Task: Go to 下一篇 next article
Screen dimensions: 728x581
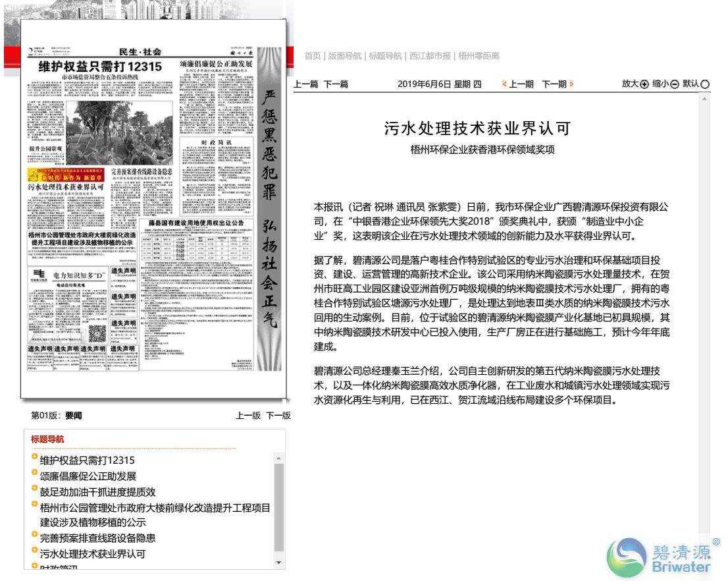Action: pyautogui.click(x=336, y=84)
